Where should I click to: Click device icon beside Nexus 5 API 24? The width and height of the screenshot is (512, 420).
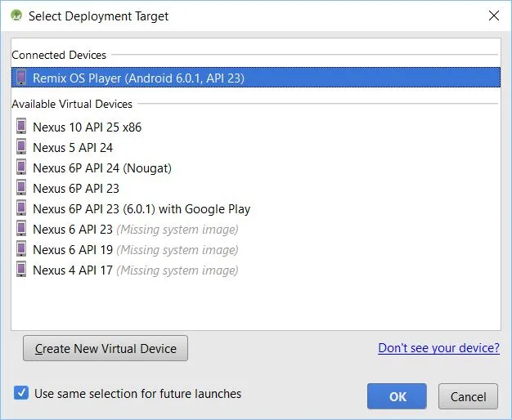(x=21, y=147)
